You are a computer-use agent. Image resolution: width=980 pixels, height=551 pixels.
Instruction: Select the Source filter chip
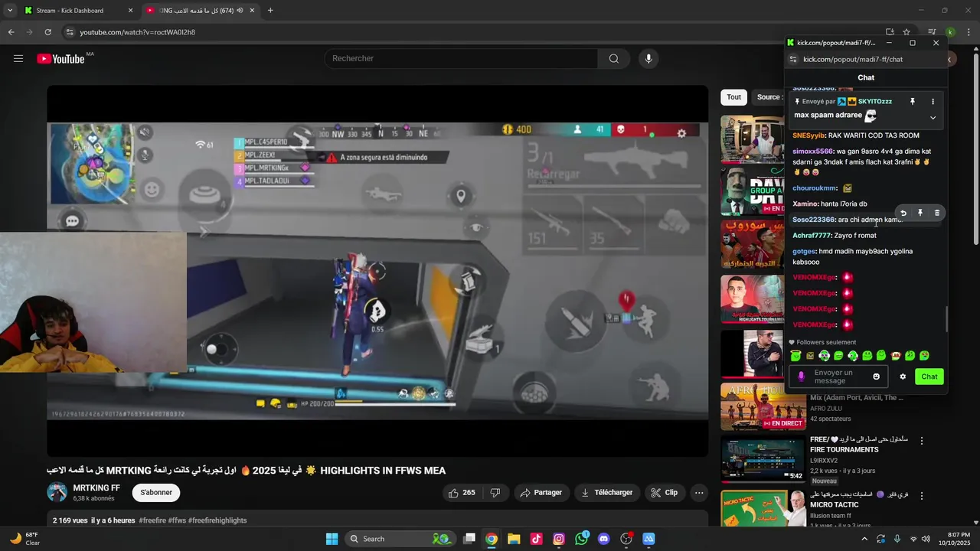coord(768,97)
